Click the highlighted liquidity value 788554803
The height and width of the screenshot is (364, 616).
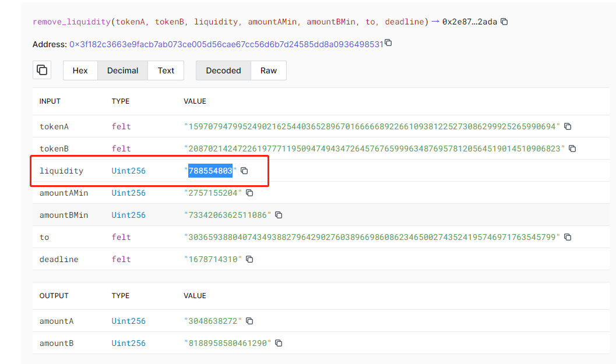click(x=210, y=171)
